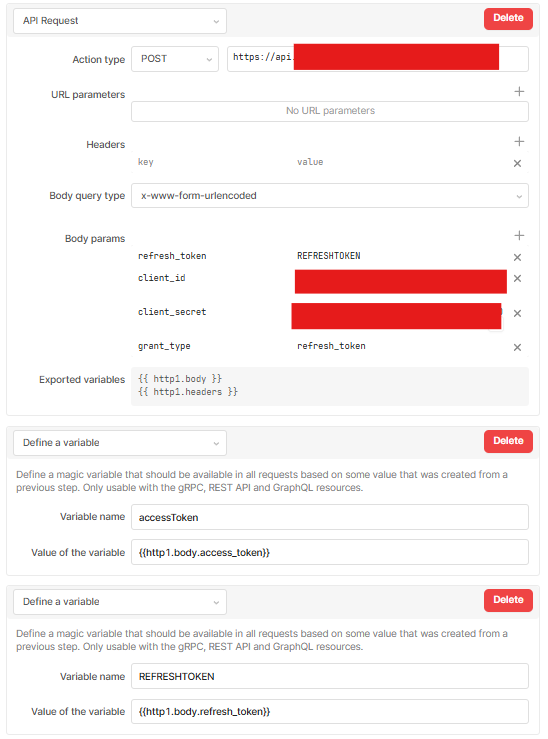548x739 pixels.
Task: Add a new URL parameter with plus icon
Action: [519, 91]
